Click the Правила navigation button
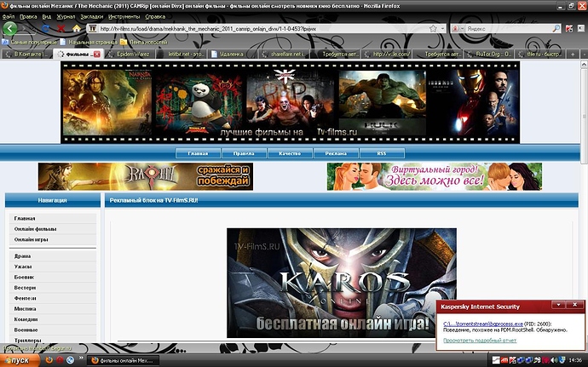 pyautogui.click(x=244, y=153)
